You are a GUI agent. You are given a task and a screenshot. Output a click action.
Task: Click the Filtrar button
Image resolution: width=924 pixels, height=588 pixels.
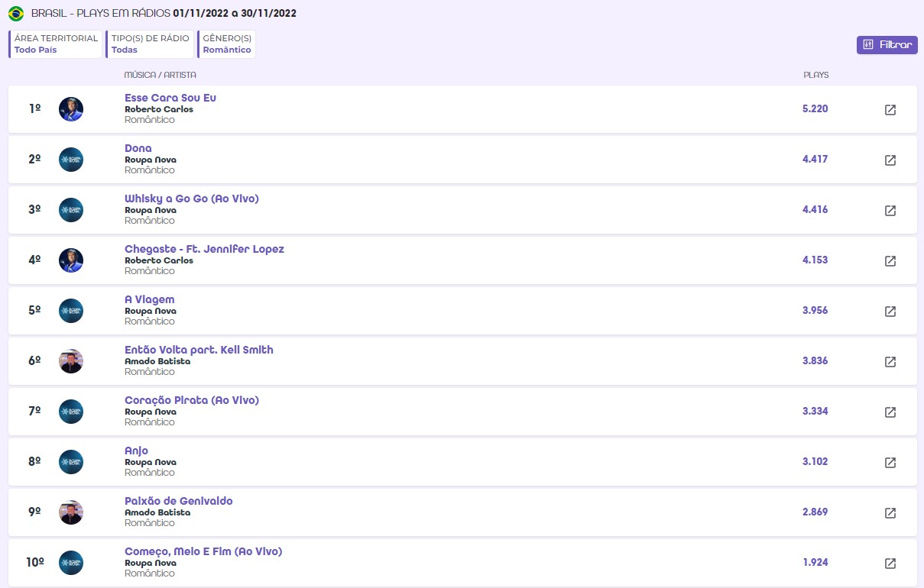tap(887, 45)
